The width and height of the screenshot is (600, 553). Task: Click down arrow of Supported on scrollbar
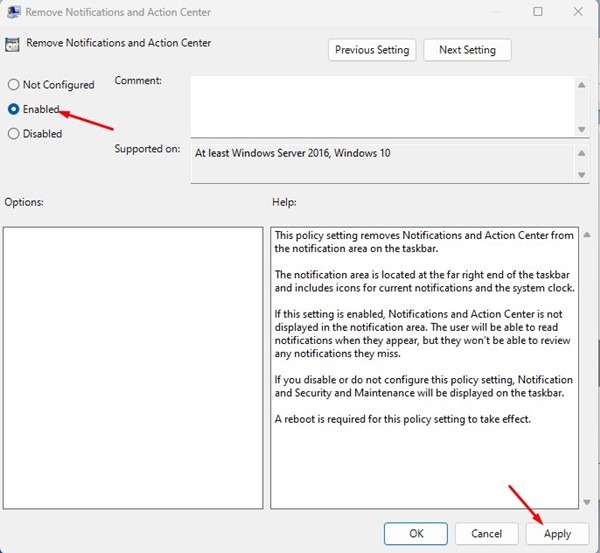(x=581, y=175)
